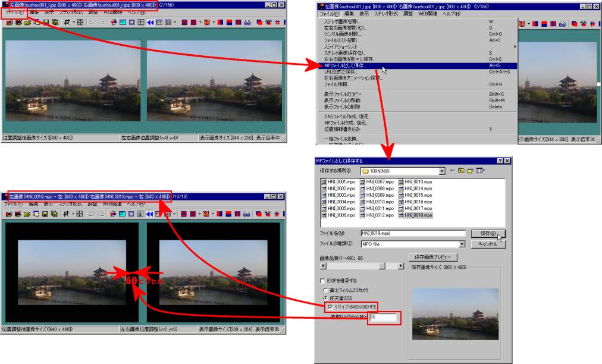Choose '表示ファイルのコピー' menu item
602x364 pixels.
418,94
